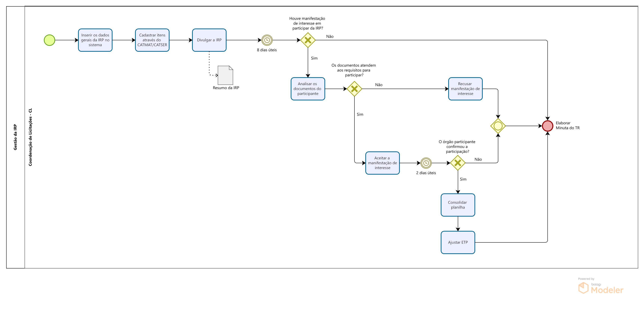The height and width of the screenshot is (323, 644).
Task: Select the red Elaborar Minuta end event
Action: pyautogui.click(x=547, y=126)
